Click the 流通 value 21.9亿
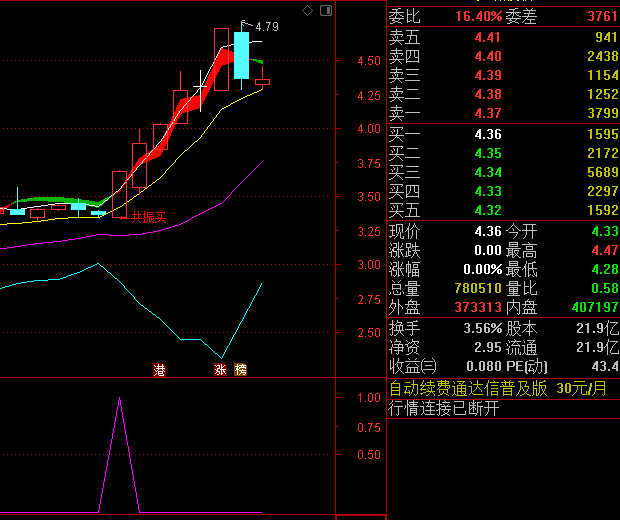Image resolution: width=620 pixels, height=520 pixels. pyautogui.click(x=597, y=348)
